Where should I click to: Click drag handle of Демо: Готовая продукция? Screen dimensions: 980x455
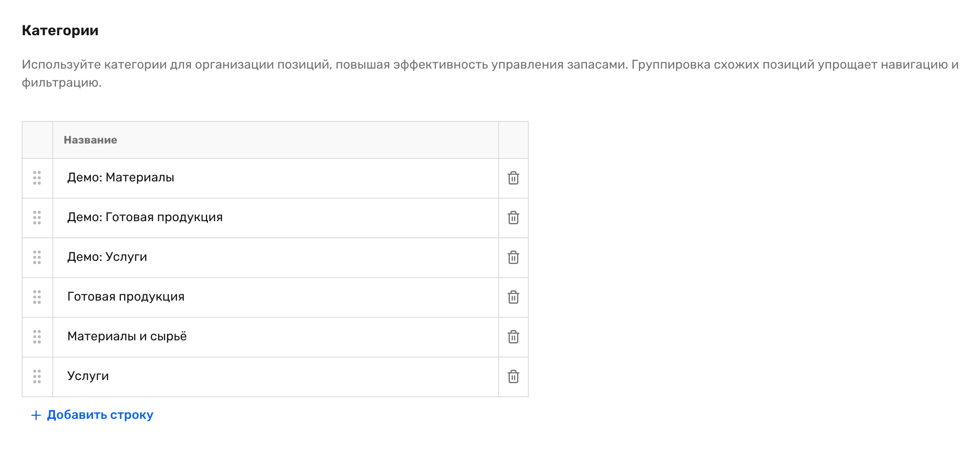(37, 218)
